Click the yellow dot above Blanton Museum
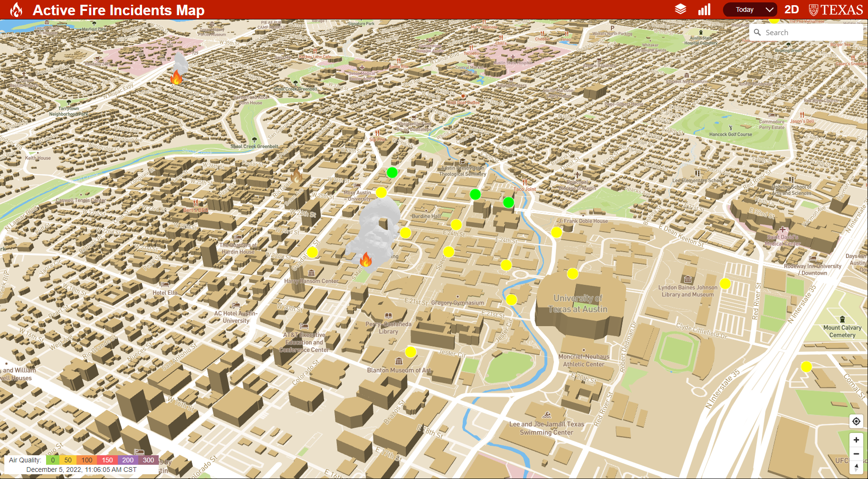The height and width of the screenshot is (479, 868). 410,352
